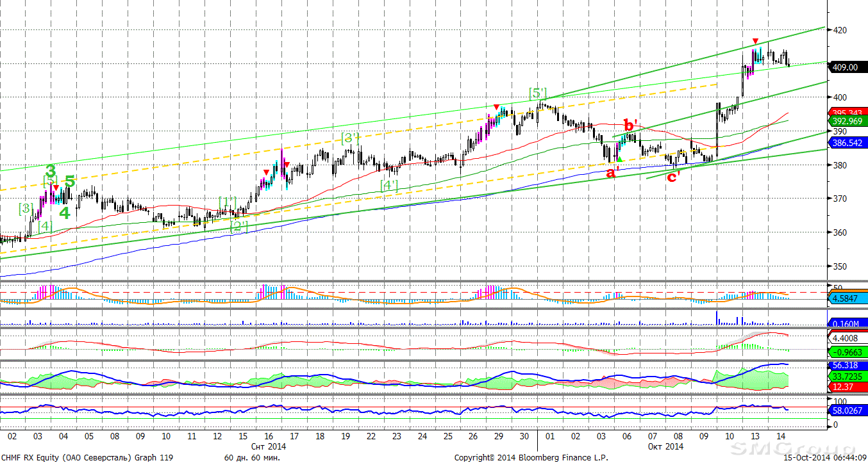Select the red b' wave label
This screenshot has width=868, height=463.
(631, 126)
